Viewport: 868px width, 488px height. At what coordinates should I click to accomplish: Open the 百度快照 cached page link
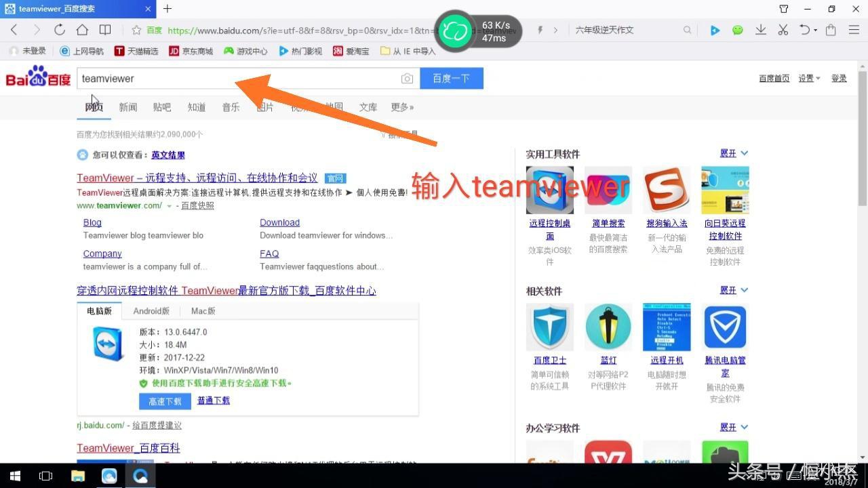[x=197, y=205]
